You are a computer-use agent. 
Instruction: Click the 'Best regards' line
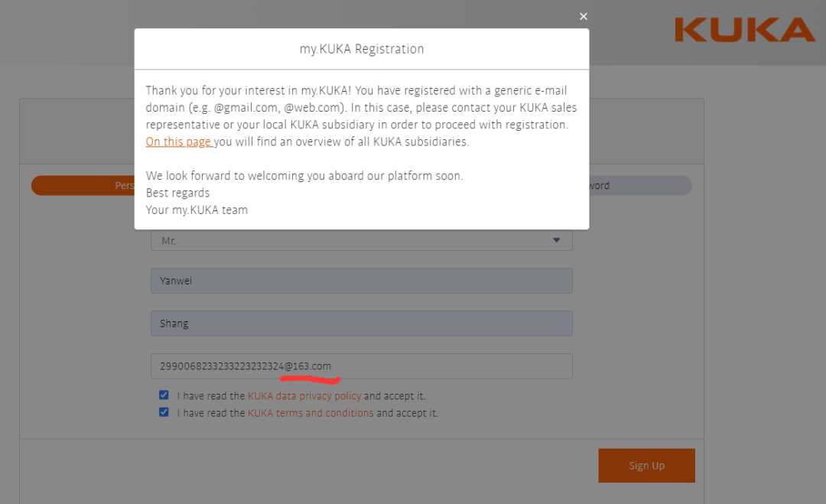tap(177, 193)
